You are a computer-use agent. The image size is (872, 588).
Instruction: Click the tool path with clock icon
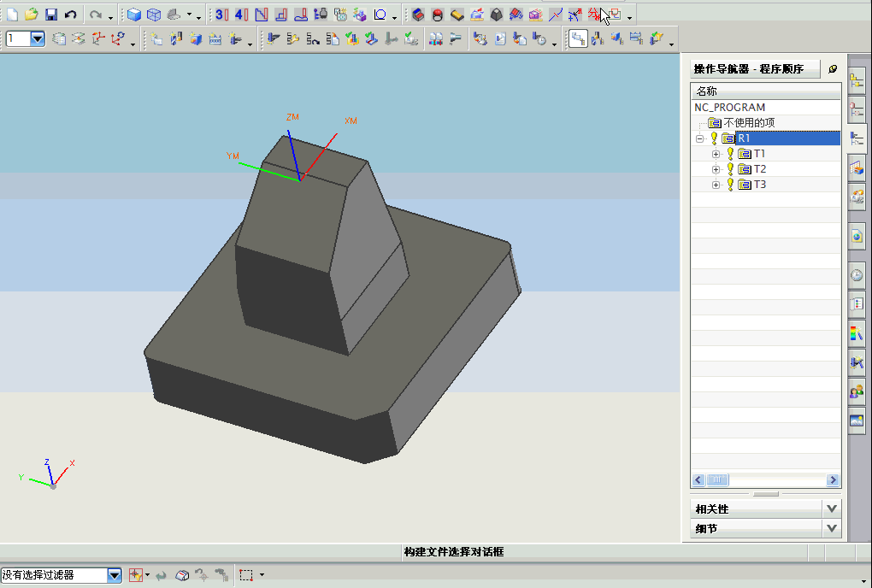click(x=539, y=39)
